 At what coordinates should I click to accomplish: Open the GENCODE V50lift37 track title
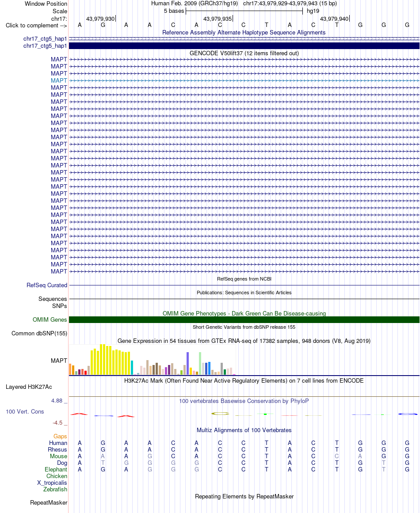[x=244, y=53]
